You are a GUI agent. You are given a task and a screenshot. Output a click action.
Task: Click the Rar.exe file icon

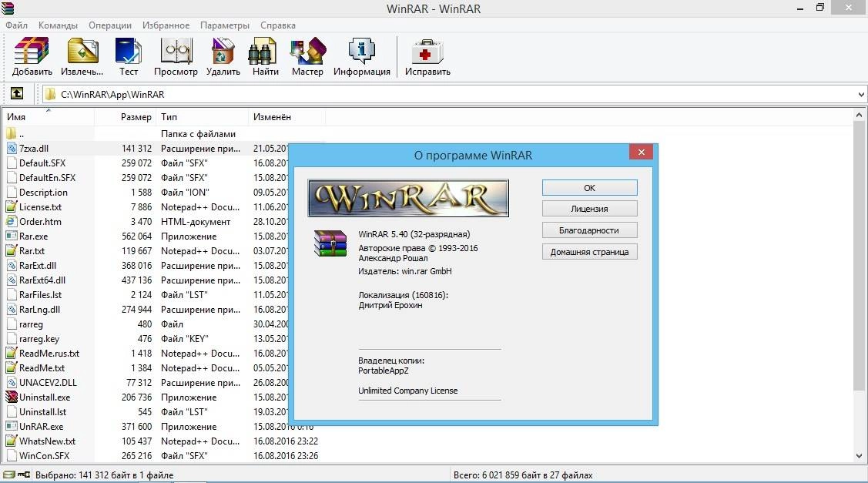tap(11, 236)
